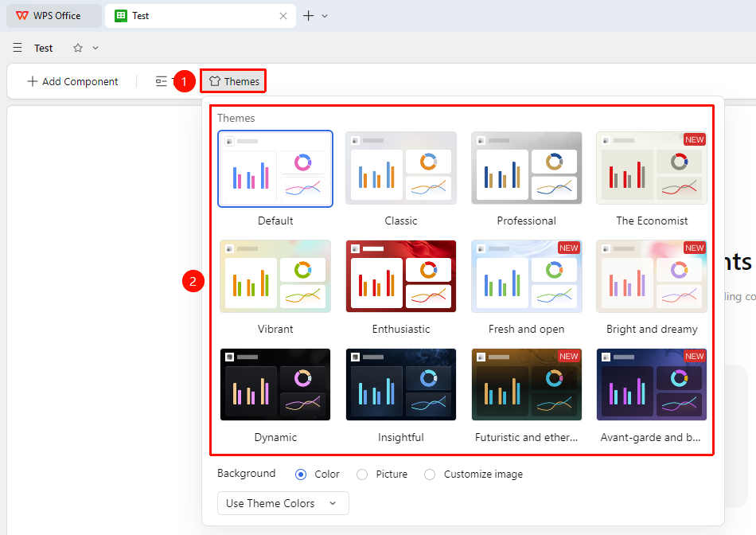756x535 pixels.
Task: Expand the dropdown arrow beside the star
Action: 95,48
